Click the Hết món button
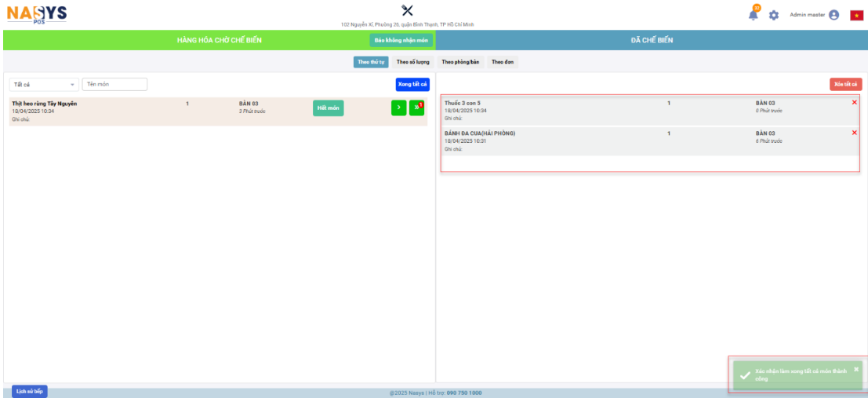Screen dimensions: 868x398 tap(328, 108)
